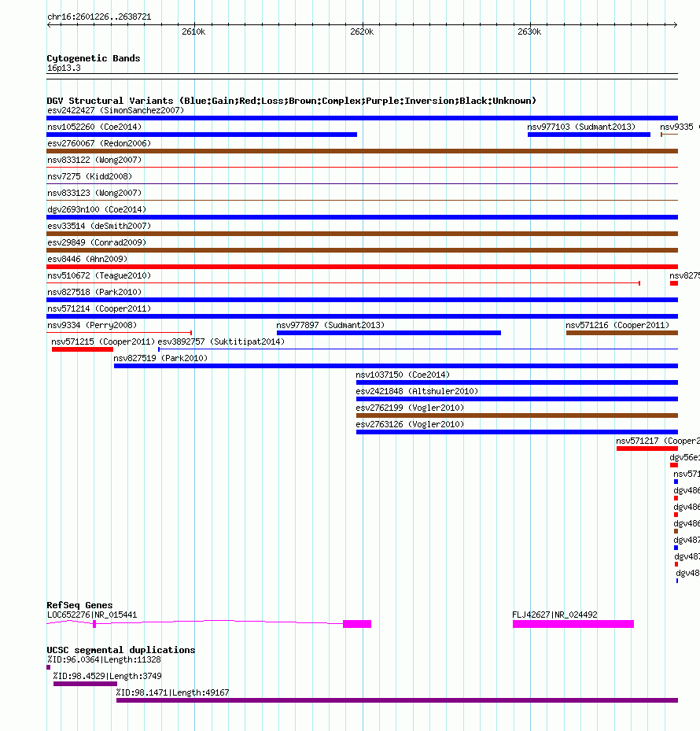Open segmental duplication bar Length:49167
Image resolution: width=700 pixels, height=731 pixels.
click(397, 700)
